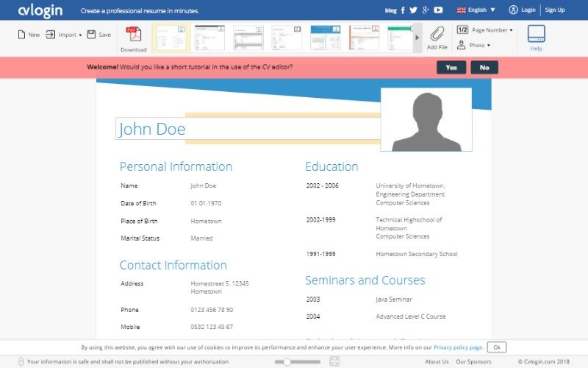This screenshot has width=588, height=368.
Task: Download the resume as PDF
Action: (x=134, y=39)
